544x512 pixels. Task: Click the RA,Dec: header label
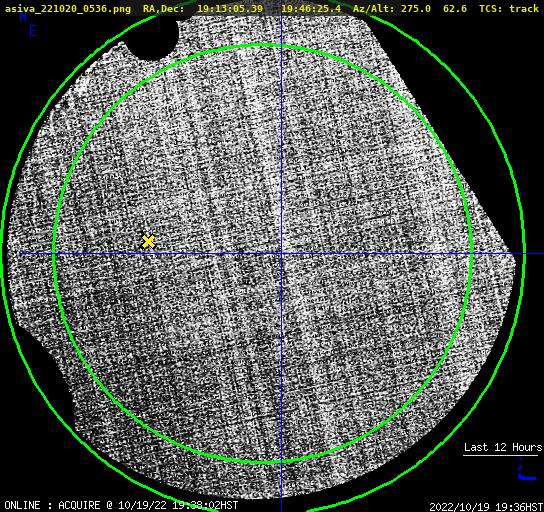point(164,9)
